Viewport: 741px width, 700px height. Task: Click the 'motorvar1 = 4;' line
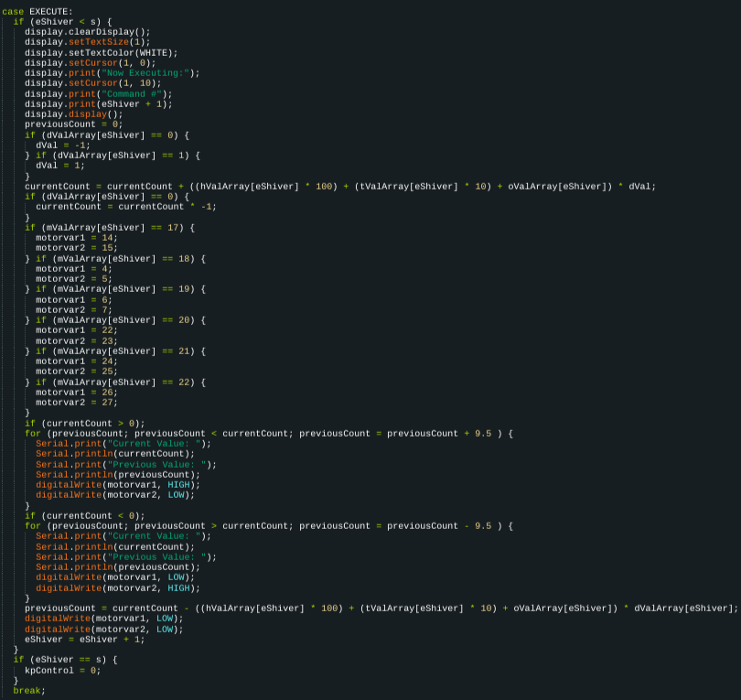pos(74,269)
